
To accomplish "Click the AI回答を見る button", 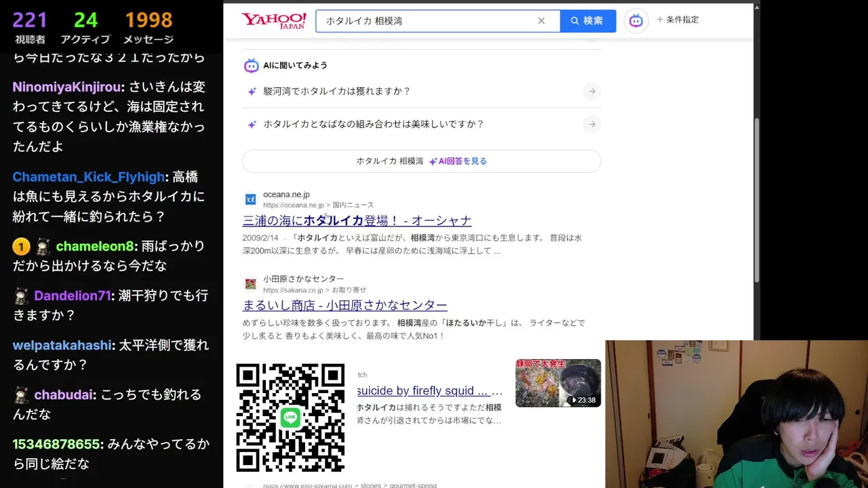I will [421, 161].
